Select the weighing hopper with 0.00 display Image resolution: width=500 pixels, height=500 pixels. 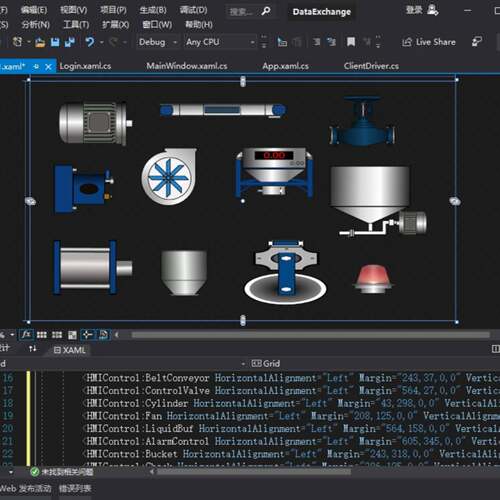(274, 172)
